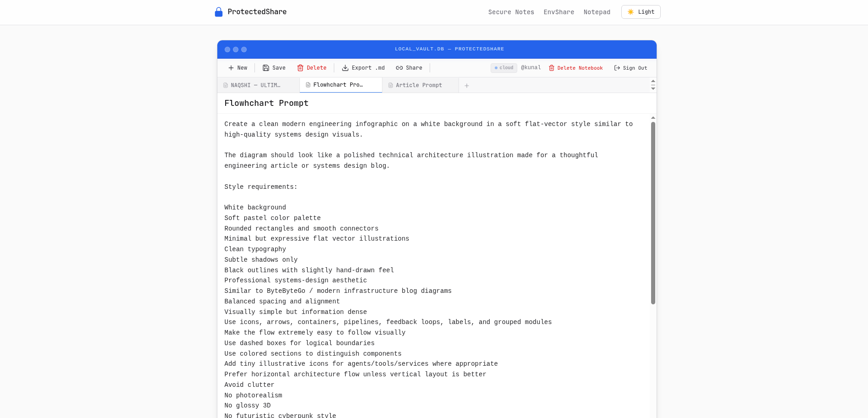Viewport: 868px width, 418px height.
Task: Click 'Professional systems-design aesthetic' line
Action: point(296,280)
